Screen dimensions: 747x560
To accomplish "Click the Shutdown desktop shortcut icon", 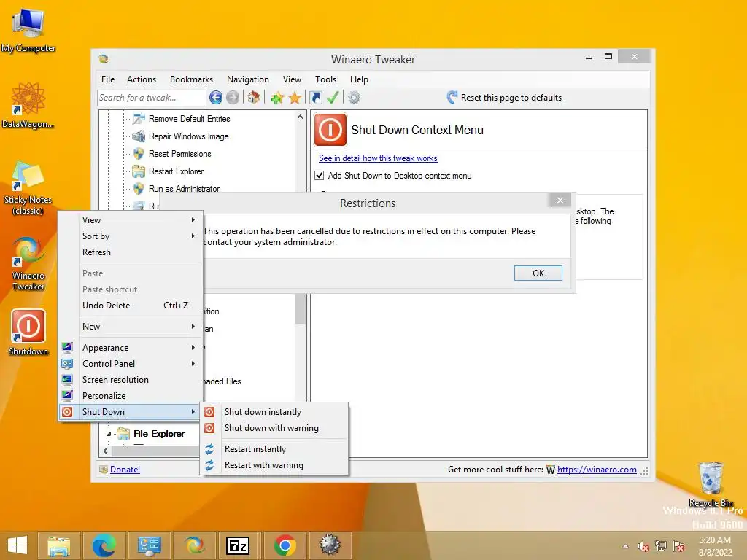I will [x=28, y=332].
